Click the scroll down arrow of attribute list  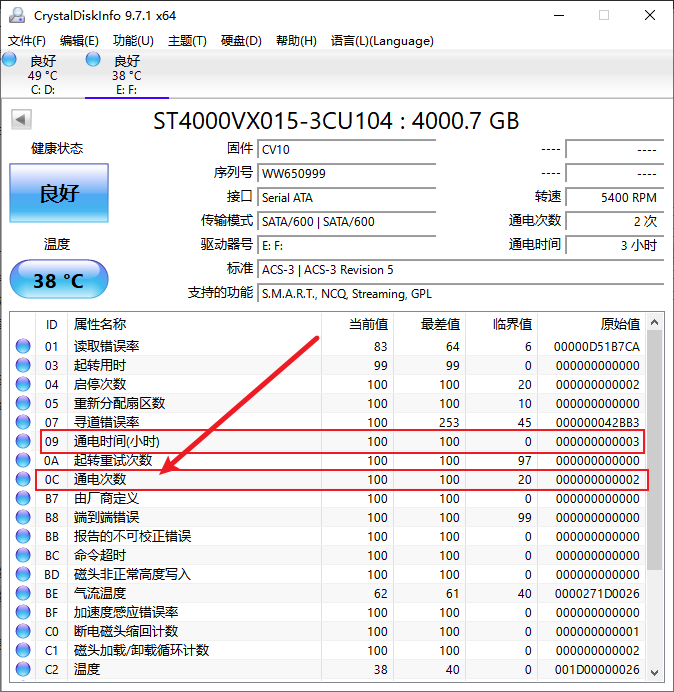coord(655,672)
